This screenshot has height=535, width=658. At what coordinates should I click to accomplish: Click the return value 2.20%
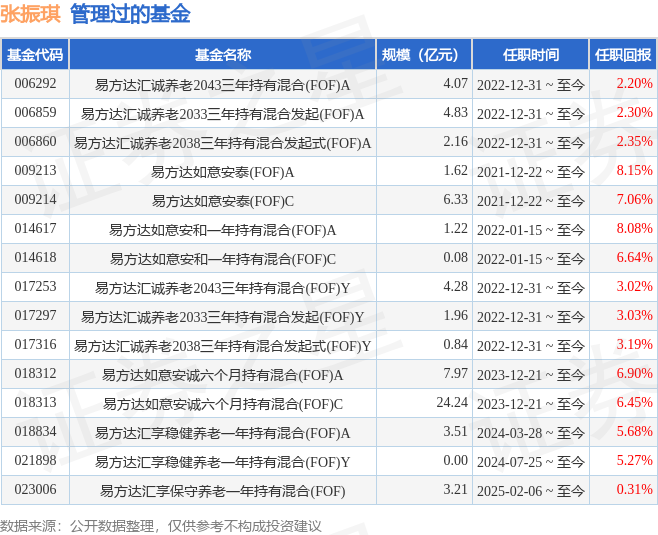(x=634, y=84)
